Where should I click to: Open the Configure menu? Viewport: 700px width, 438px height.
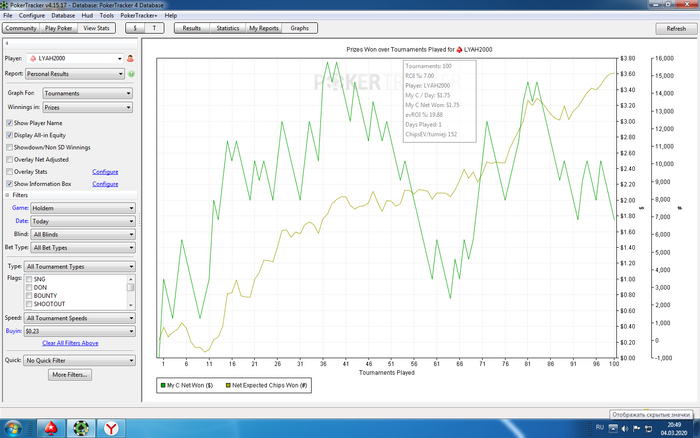(32, 15)
